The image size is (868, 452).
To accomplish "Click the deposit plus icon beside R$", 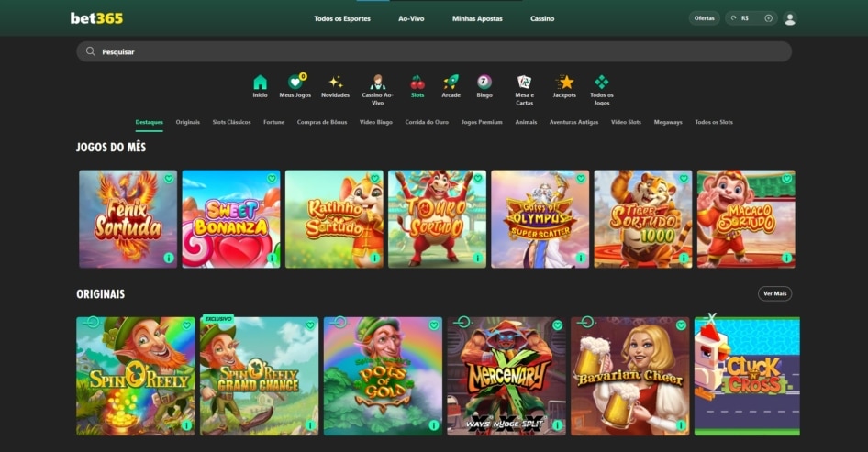I will pyautogui.click(x=768, y=18).
